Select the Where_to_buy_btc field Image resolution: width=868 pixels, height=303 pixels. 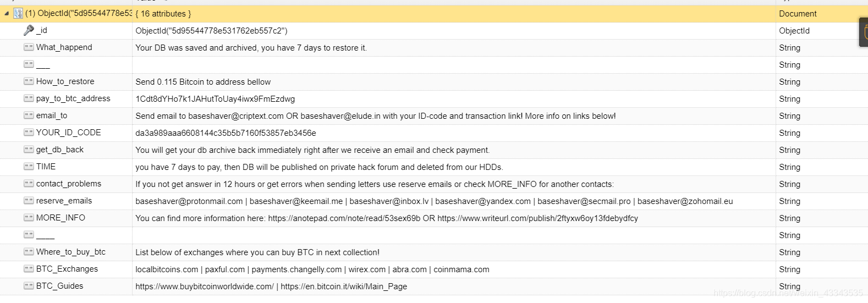71,252
